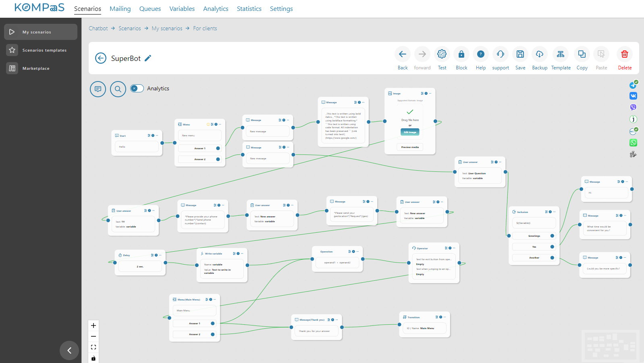Click the Backup cloud icon
The height and width of the screenshot is (363, 644).
pyautogui.click(x=540, y=54)
